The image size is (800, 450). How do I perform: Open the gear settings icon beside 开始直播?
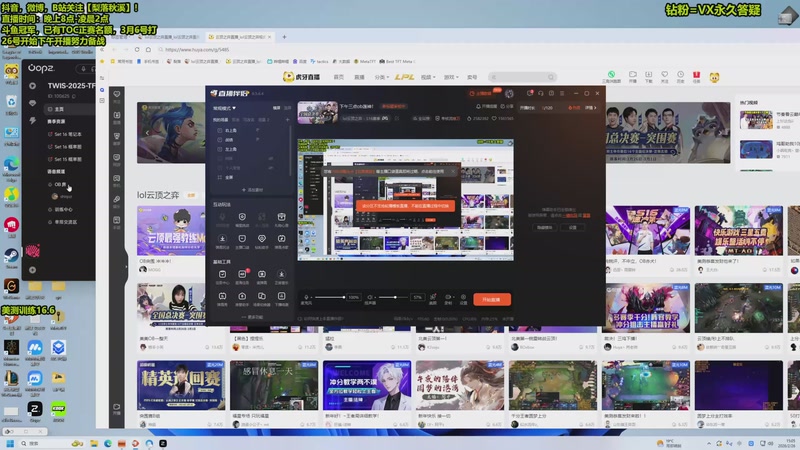tap(463, 297)
